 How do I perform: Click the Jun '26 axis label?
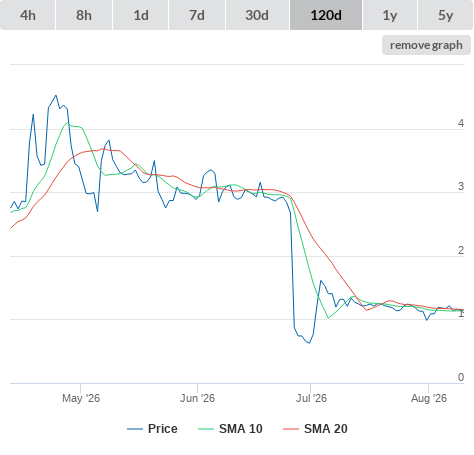197,398
